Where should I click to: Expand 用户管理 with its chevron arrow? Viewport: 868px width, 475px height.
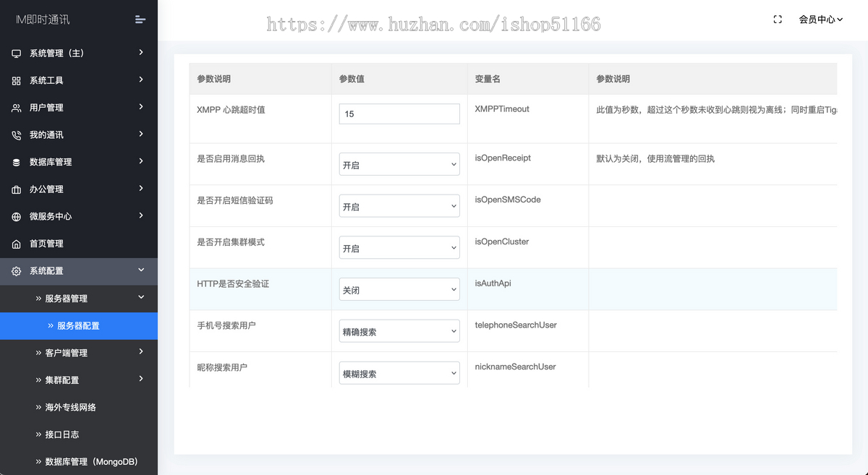141,106
